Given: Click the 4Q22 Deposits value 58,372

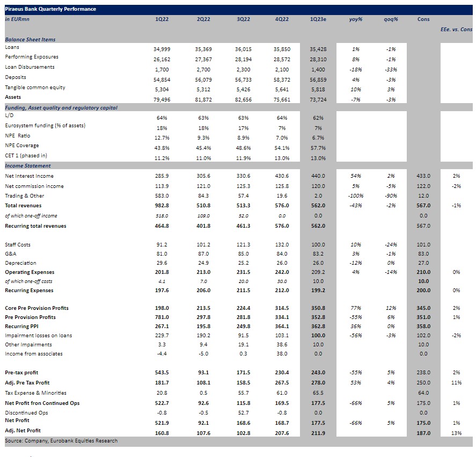Looking at the screenshot, I should pyautogui.click(x=282, y=80).
